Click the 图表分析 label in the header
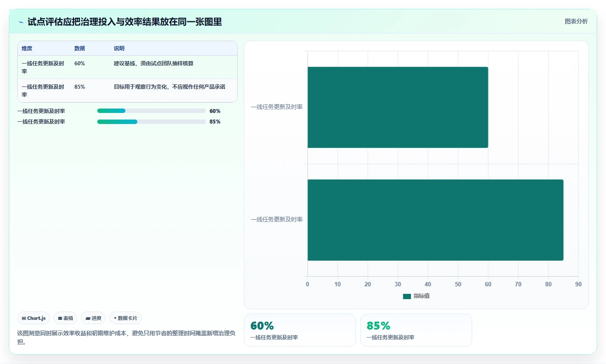The height and width of the screenshot is (364, 606). click(576, 21)
